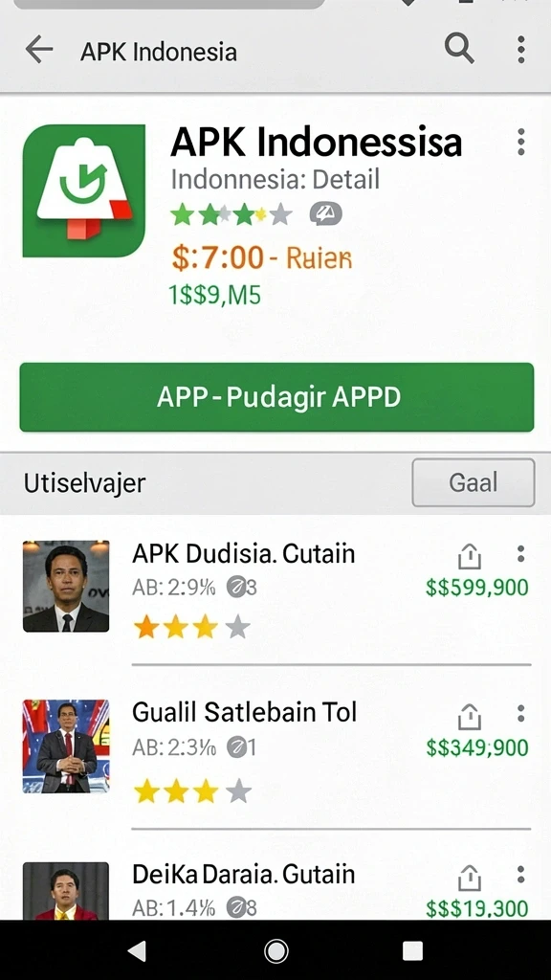
Task: Share the Gualil Satlebain Tol item
Action: tap(469, 716)
